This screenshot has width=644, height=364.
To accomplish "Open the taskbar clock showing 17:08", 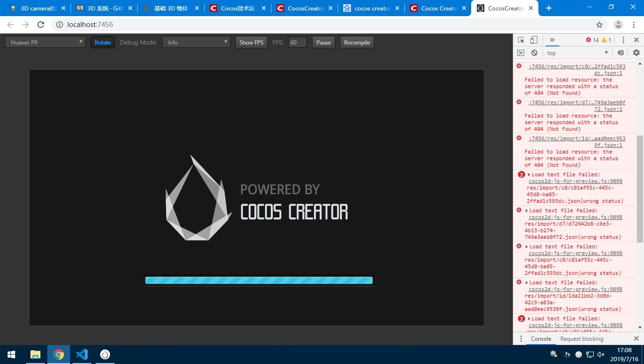I will click(625, 355).
